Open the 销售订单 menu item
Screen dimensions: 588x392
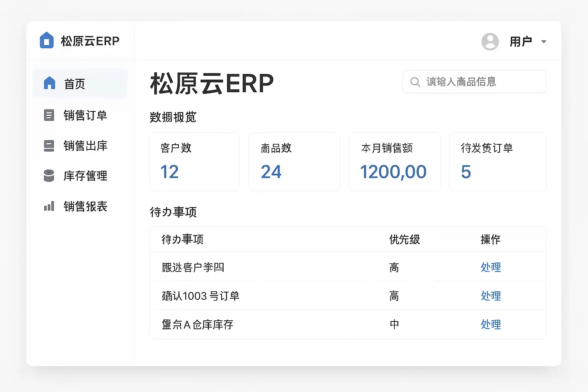click(x=85, y=115)
